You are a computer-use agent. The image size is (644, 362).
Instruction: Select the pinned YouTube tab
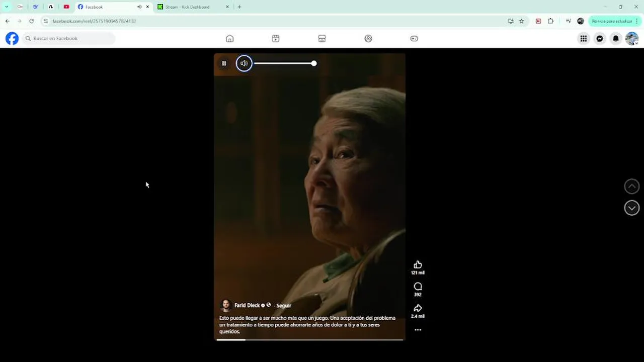click(66, 7)
